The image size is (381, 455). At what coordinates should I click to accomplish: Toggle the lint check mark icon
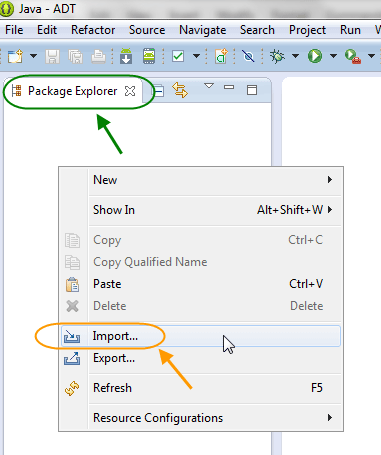click(x=178, y=56)
